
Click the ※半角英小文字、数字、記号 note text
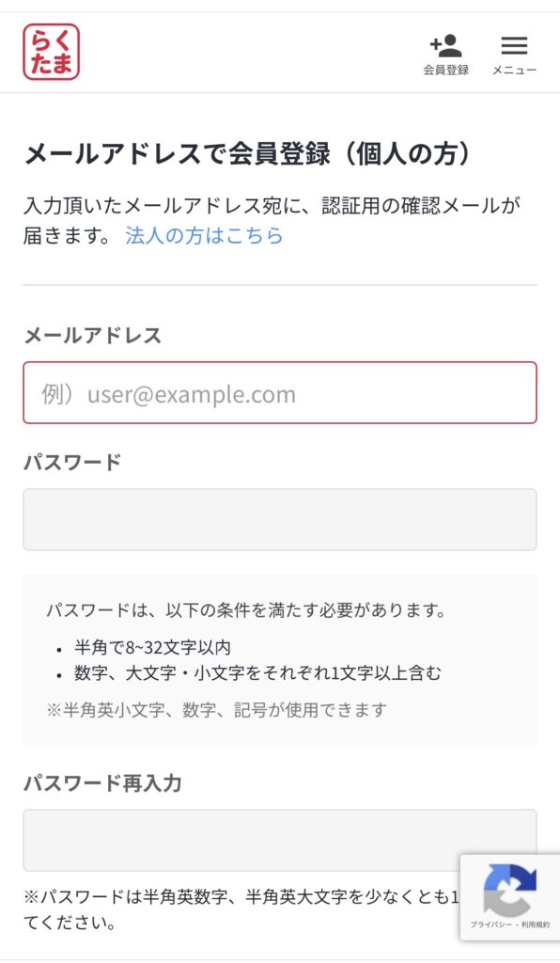pos(216,710)
